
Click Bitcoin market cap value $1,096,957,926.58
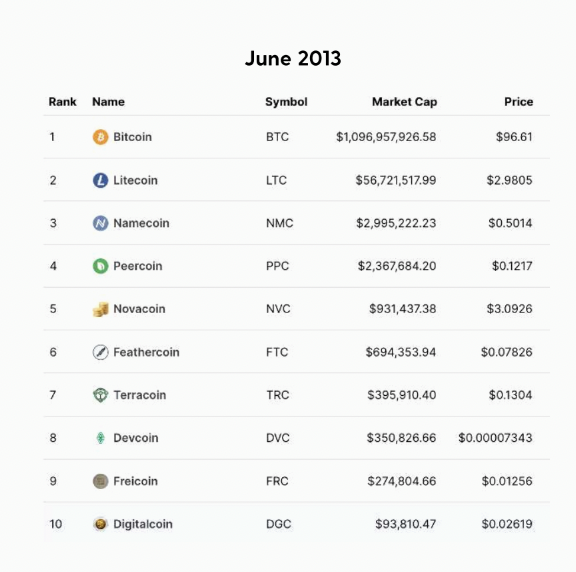386,137
